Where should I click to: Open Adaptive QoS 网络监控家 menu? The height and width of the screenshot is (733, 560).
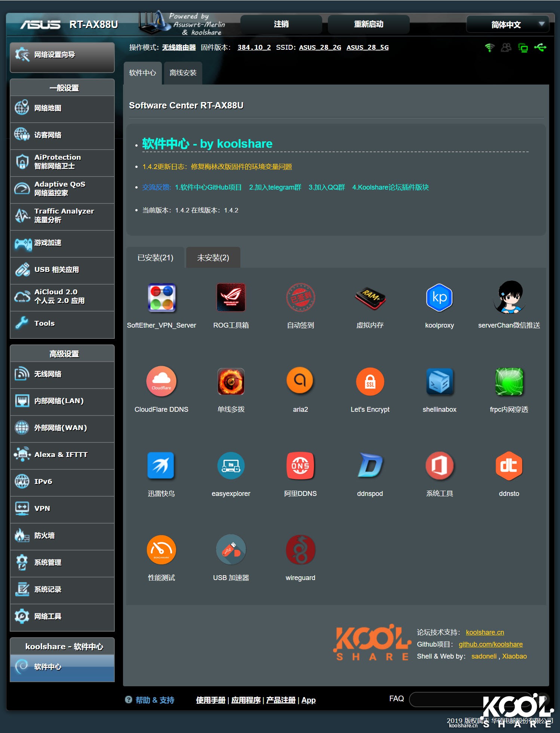[62, 189]
